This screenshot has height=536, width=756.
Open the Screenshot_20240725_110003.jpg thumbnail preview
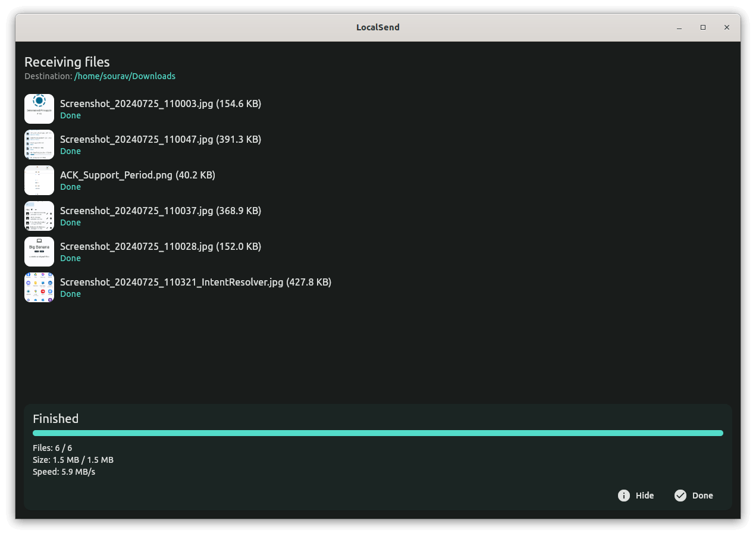point(39,109)
